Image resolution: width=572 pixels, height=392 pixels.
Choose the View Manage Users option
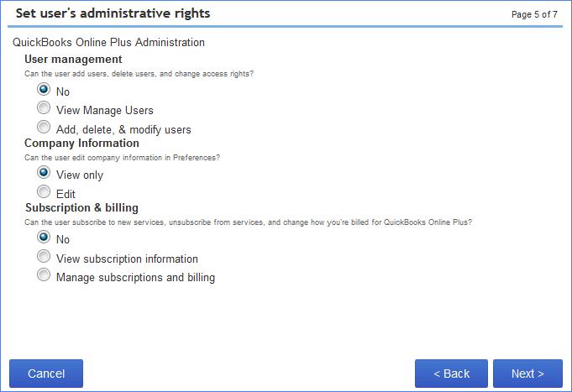44,108
